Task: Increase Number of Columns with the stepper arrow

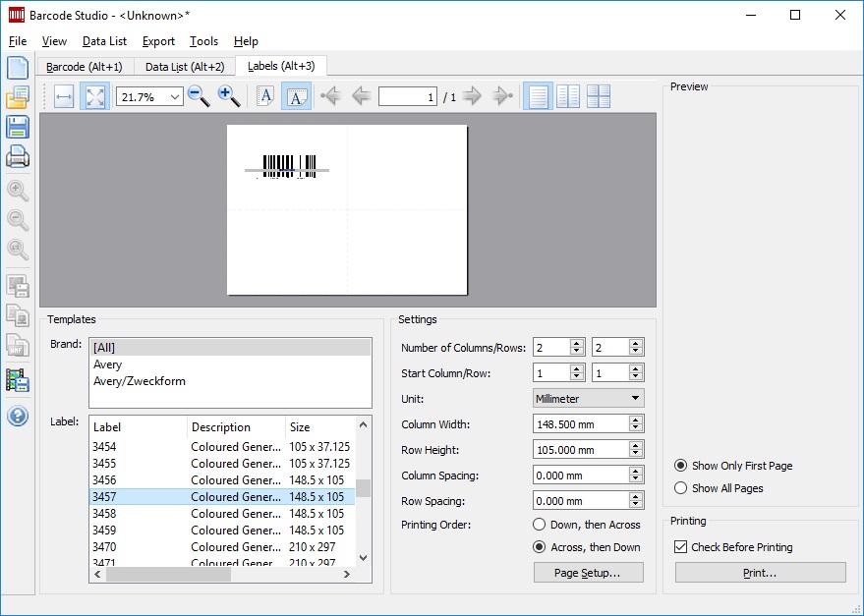Action: click(574, 342)
